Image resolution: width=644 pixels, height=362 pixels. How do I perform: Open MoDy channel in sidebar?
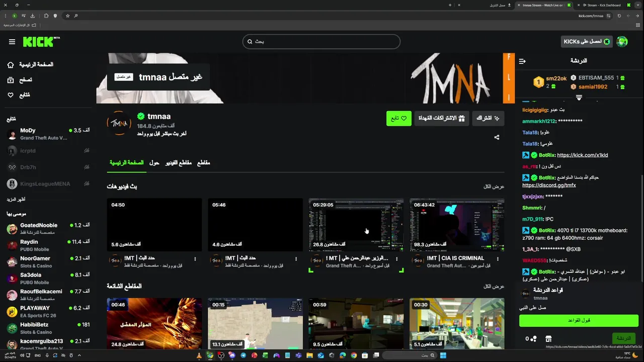click(x=48, y=134)
